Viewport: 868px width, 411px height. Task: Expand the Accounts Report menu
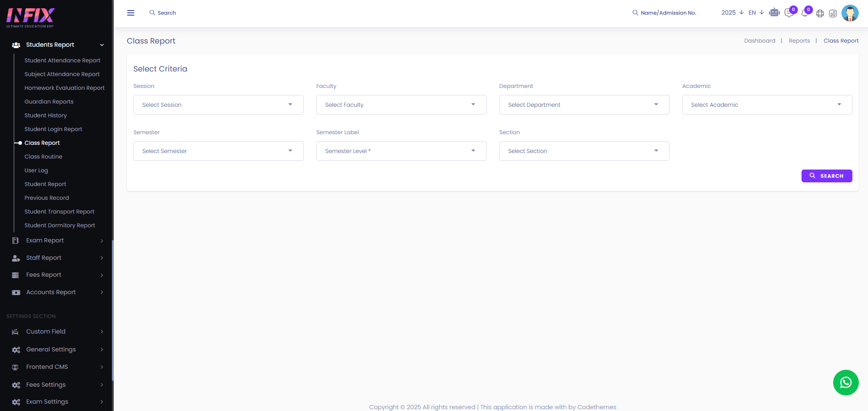(102, 292)
